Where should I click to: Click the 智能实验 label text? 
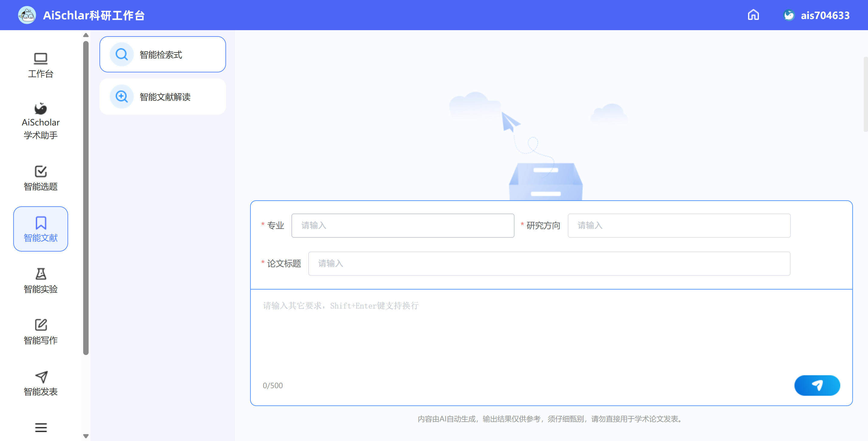[40, 289]
